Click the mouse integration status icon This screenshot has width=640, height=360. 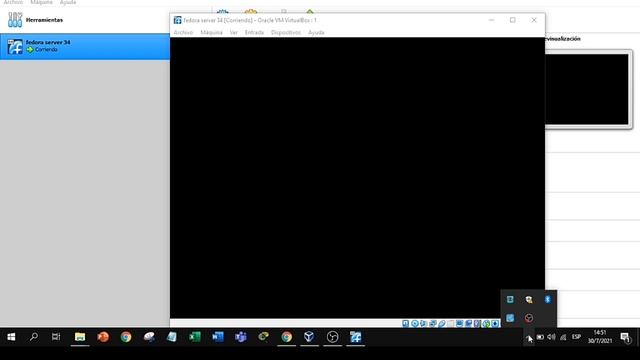486,324
